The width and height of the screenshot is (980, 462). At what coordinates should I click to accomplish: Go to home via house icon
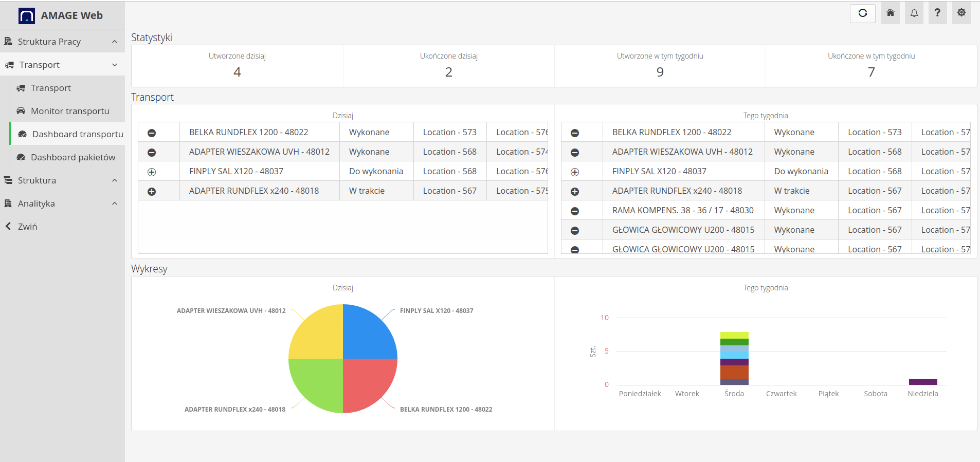[890, 13]
